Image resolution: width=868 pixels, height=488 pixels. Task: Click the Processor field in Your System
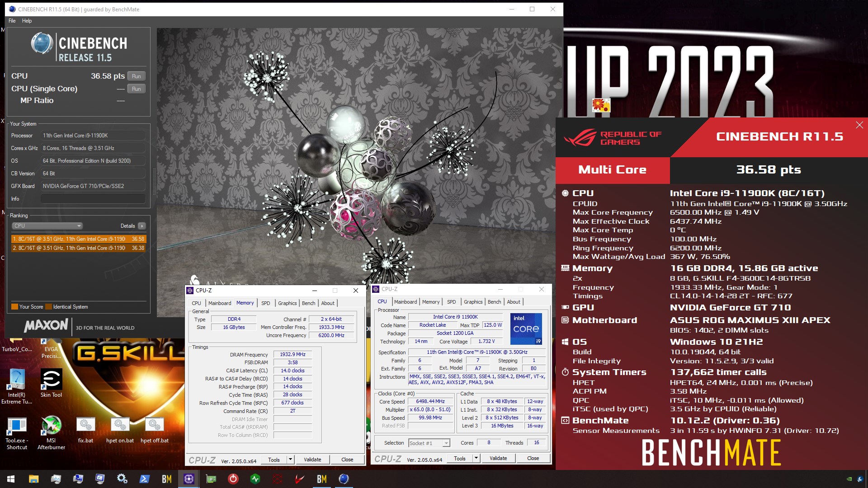[93, 136]
